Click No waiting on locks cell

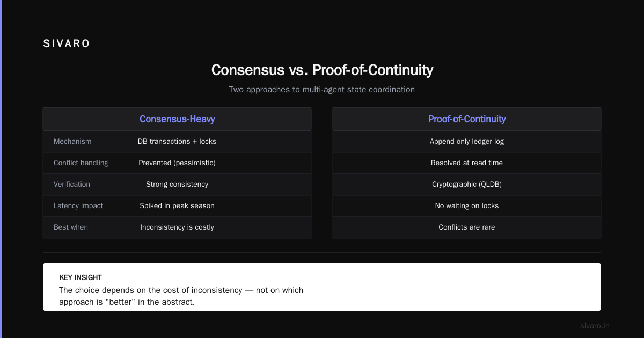point(467,205)
